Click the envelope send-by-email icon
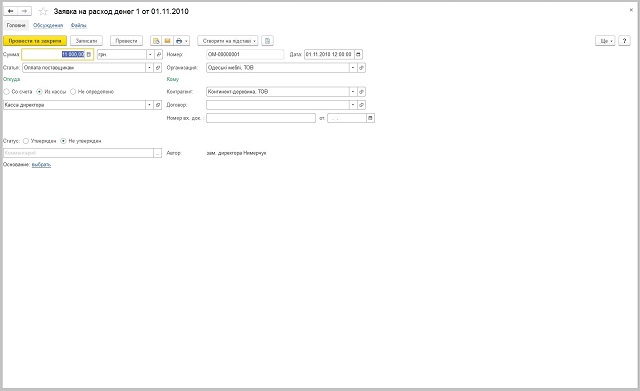 [x=167, y=41]
